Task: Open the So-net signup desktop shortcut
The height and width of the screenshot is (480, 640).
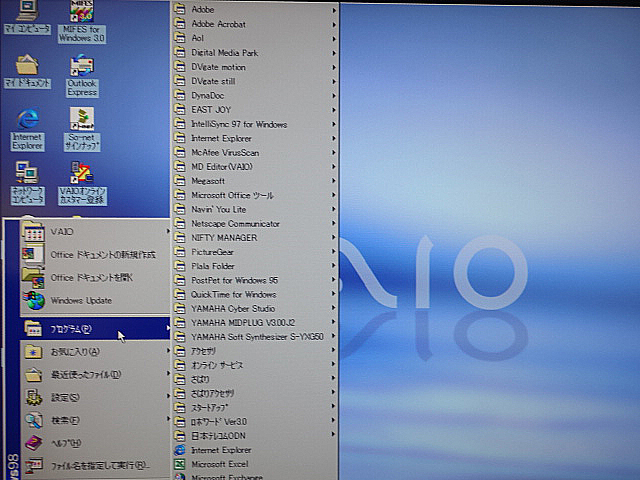Action: [82, 120]
